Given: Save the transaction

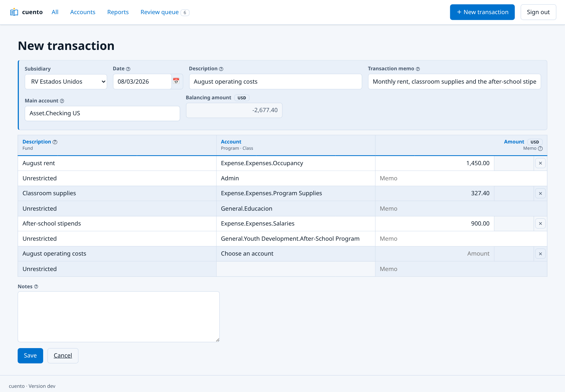Looking at the screenshot, I should point(30,356).
